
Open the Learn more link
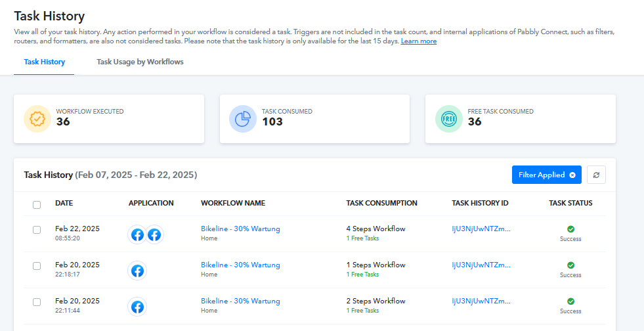[419, 41]
